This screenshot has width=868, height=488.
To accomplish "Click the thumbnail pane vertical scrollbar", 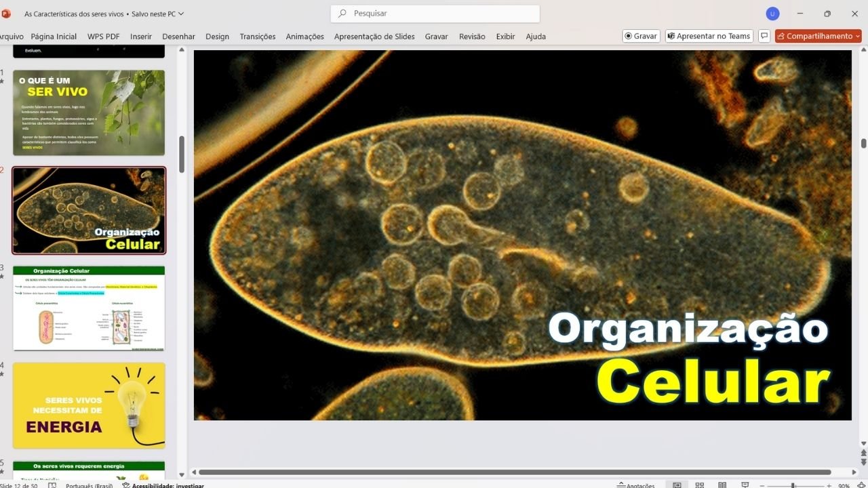I will [x=182, y=155].
